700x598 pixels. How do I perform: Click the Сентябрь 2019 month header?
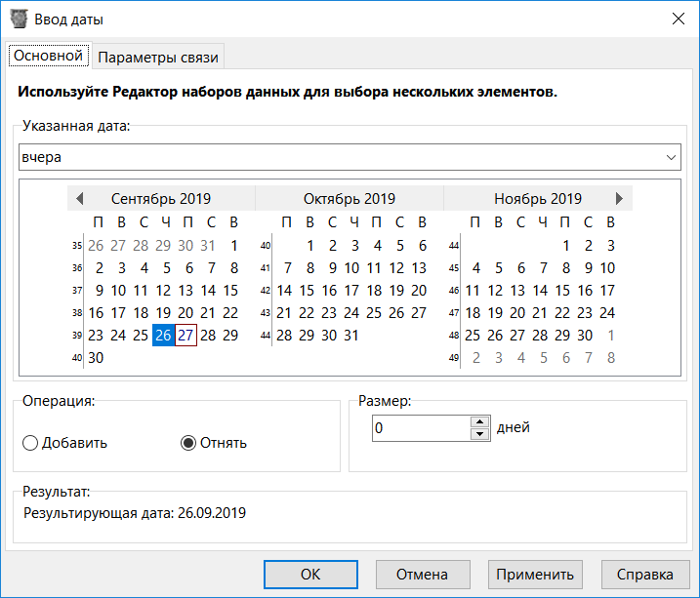pos(161,198)
